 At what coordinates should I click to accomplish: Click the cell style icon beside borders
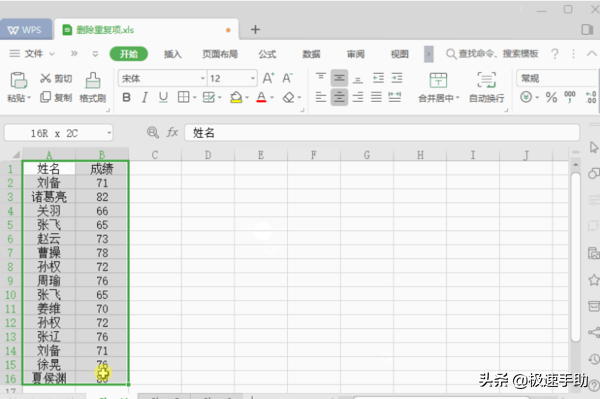point(209,97)
